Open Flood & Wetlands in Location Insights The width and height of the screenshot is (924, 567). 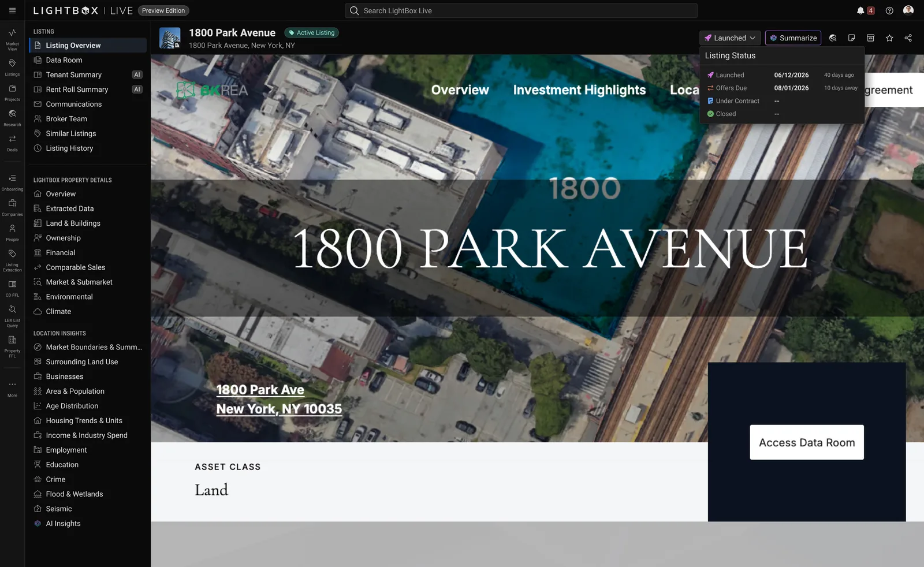point(88,494)
